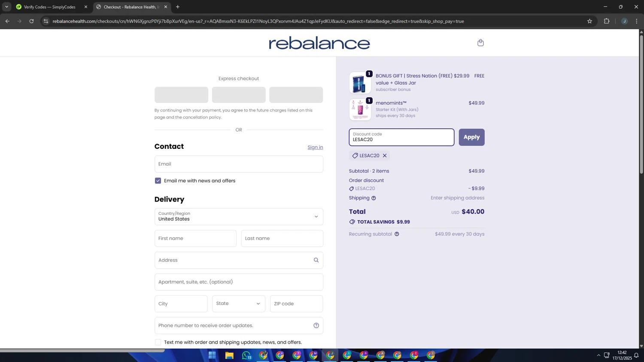The width and height of the screenshot is (644, 362).
Task: Open WhatsApp from the taskbar
Action: [x=246, y=355]
